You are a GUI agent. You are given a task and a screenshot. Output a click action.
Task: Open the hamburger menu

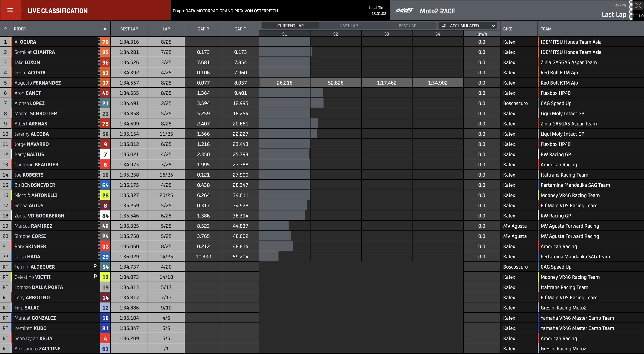pyautogui.click(x=10, y=10)
